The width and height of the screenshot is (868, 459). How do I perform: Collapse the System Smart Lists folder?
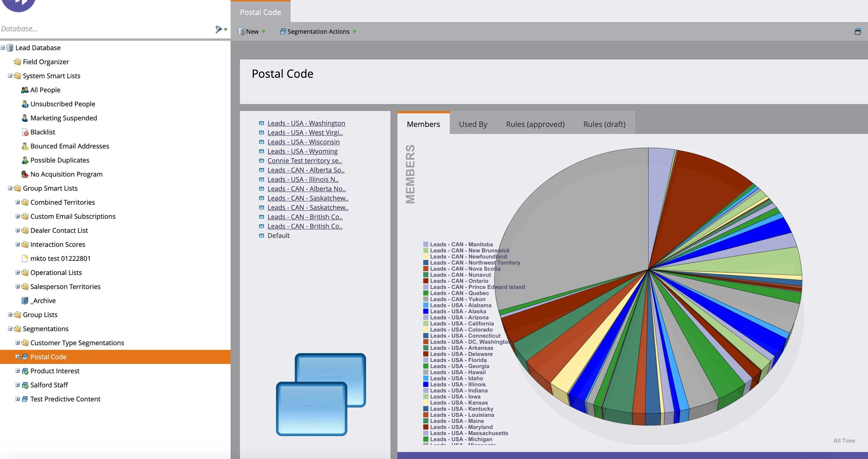pos(10,76)
